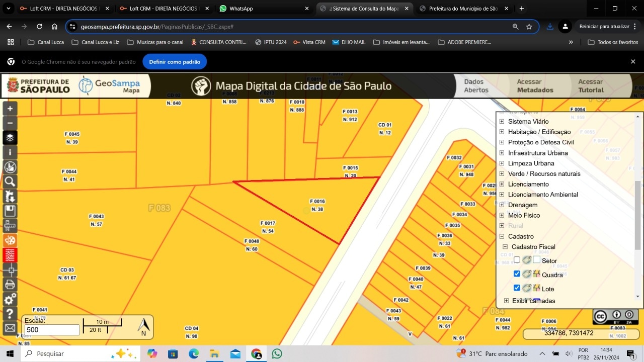Select the ruler measurement tool

click(10, 226)
